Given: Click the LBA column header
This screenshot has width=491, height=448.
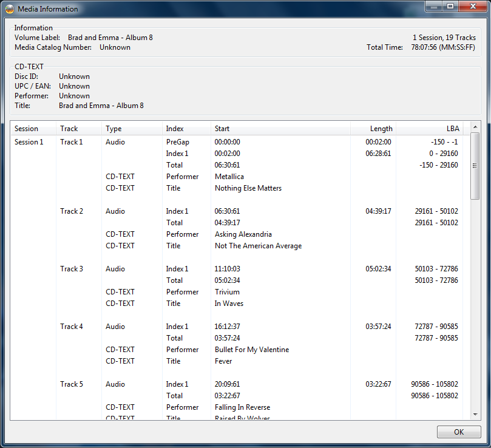Looking at the screenshot, I should (x=453, y=129).
